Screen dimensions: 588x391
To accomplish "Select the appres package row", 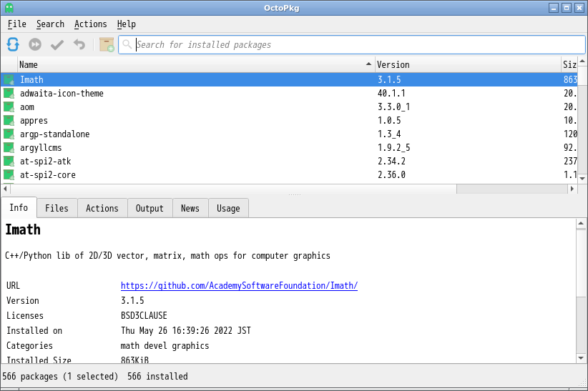I will pos(289,120).
